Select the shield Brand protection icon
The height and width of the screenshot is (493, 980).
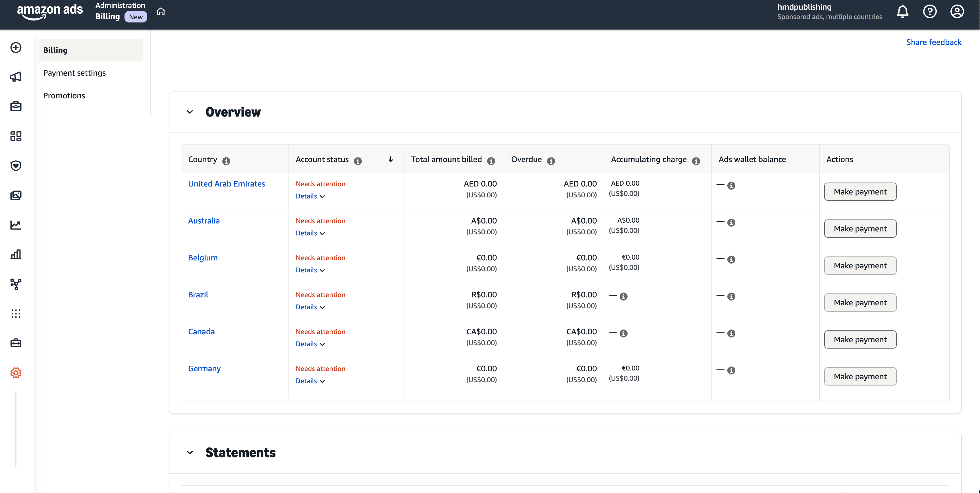click(x=16, y=165)
